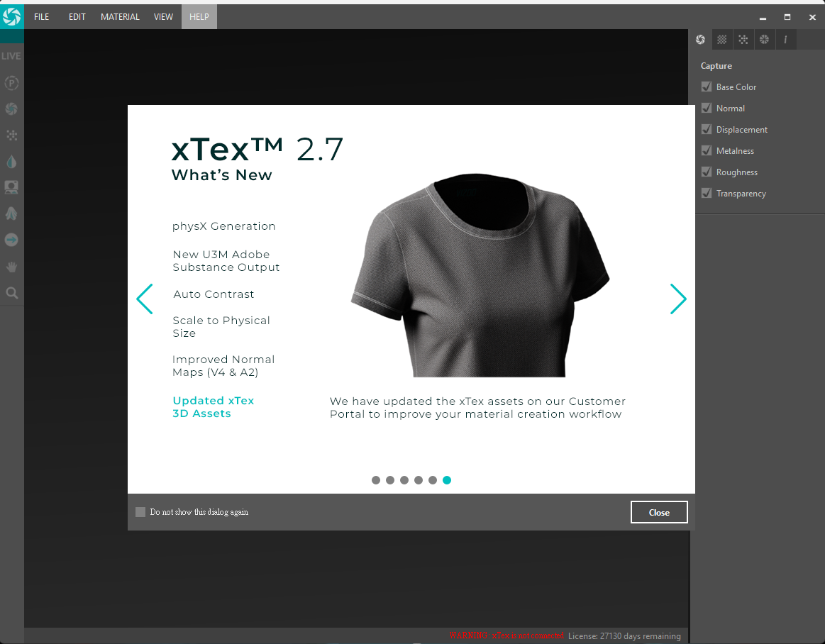
Task: Open the MATERIAL menu
Action: tap(120, 17)
